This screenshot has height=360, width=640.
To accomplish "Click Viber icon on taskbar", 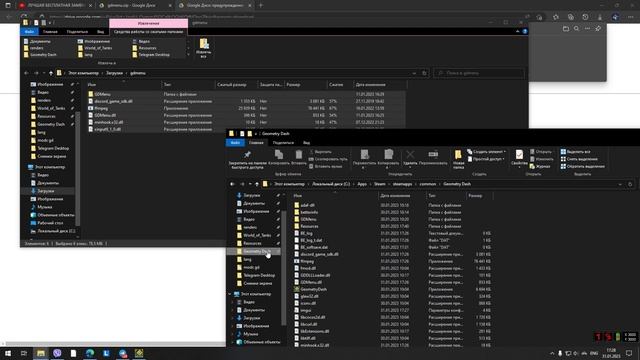I will tap(57, 353).
